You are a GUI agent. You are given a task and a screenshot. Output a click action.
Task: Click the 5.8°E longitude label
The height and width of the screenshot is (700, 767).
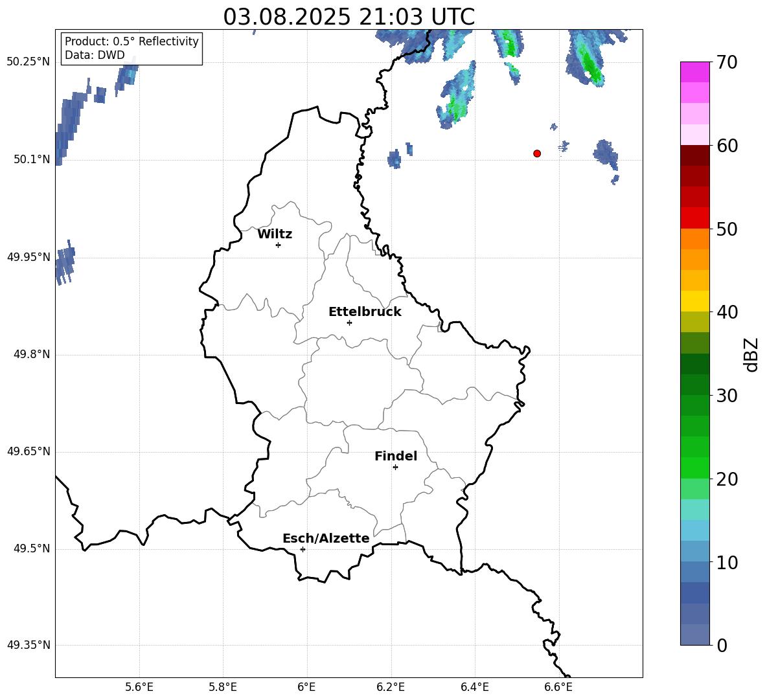[223, 687]
